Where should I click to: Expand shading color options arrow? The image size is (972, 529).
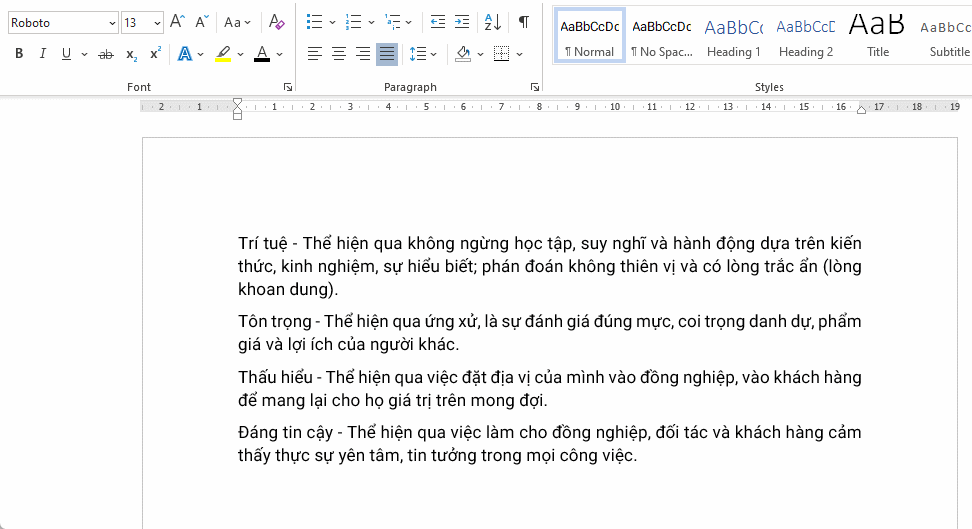tap(480, 55)
